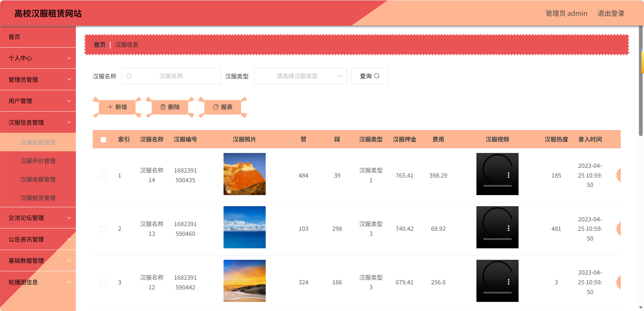This screenshot has width=644, height=311.
Task: Click the video progress bar in row 2
Action: pyautogui.click(x=497, y=239)
